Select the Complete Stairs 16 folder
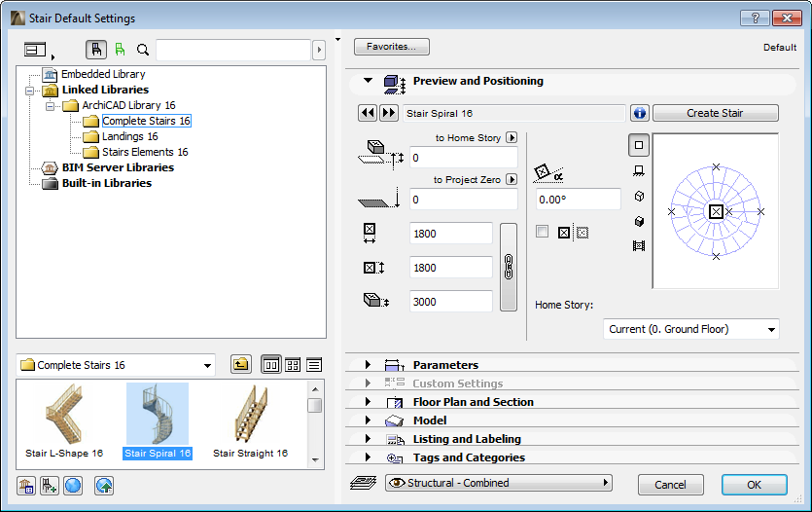The height and width of the screenshot is (512, 812). [147, 121]
